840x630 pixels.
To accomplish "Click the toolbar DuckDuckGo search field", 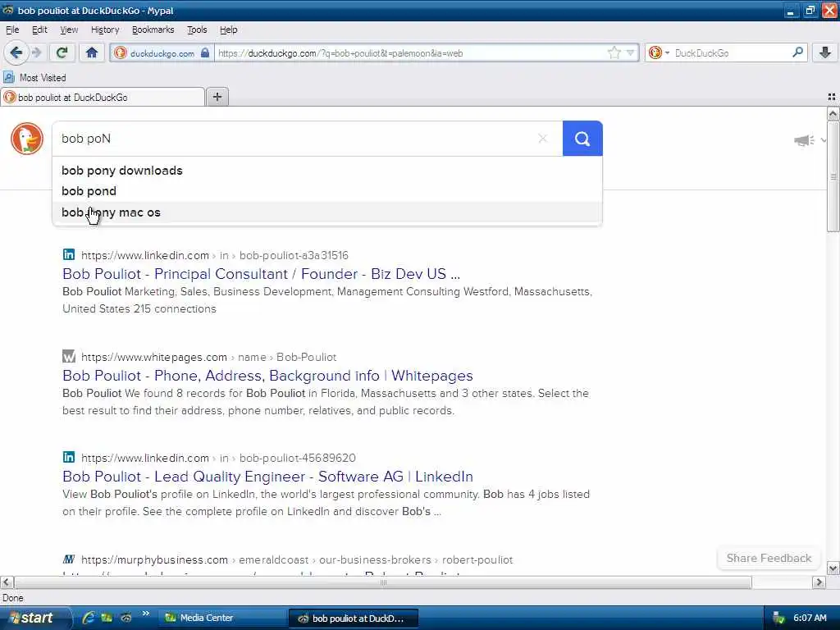I will pyautogui.click(x=731, y=52).
